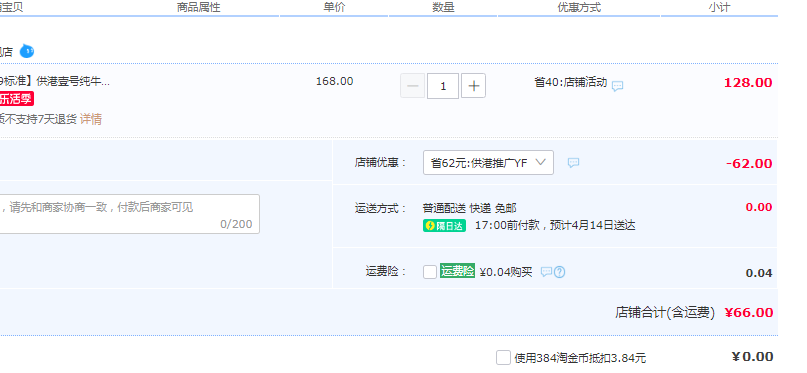Click the question mark help icon for 运费险

click(559, 272)
